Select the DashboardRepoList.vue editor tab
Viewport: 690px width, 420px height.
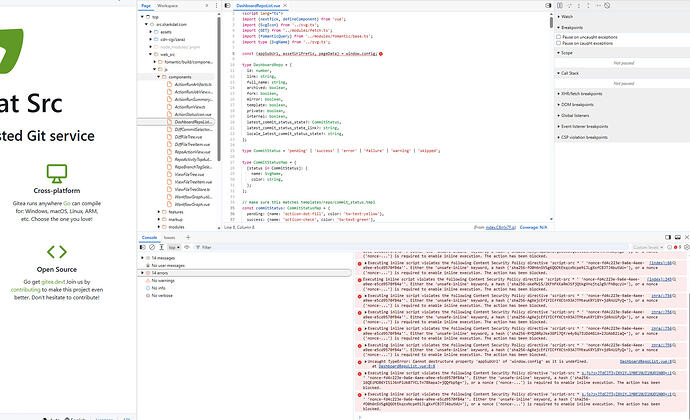click(258, 6)
